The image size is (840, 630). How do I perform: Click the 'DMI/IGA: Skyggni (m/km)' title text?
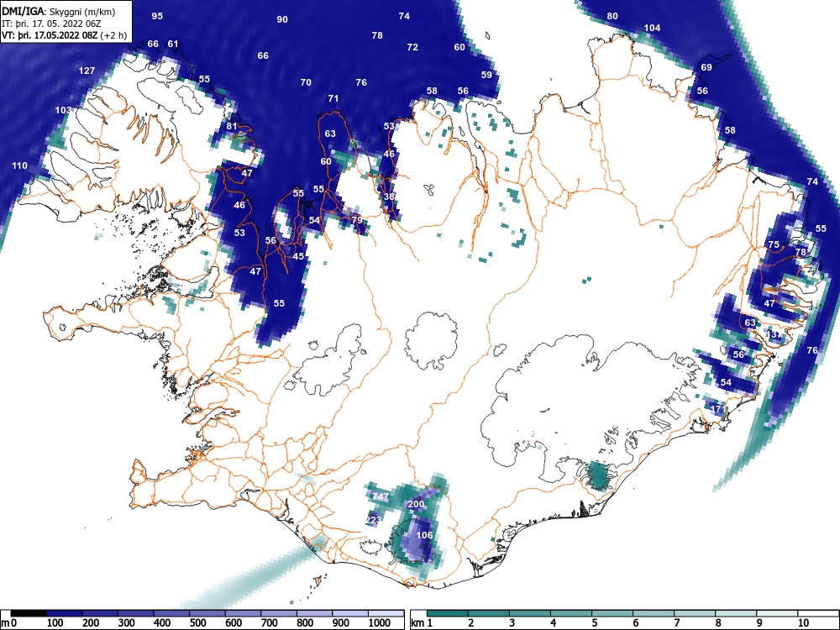tap(59, 12)
